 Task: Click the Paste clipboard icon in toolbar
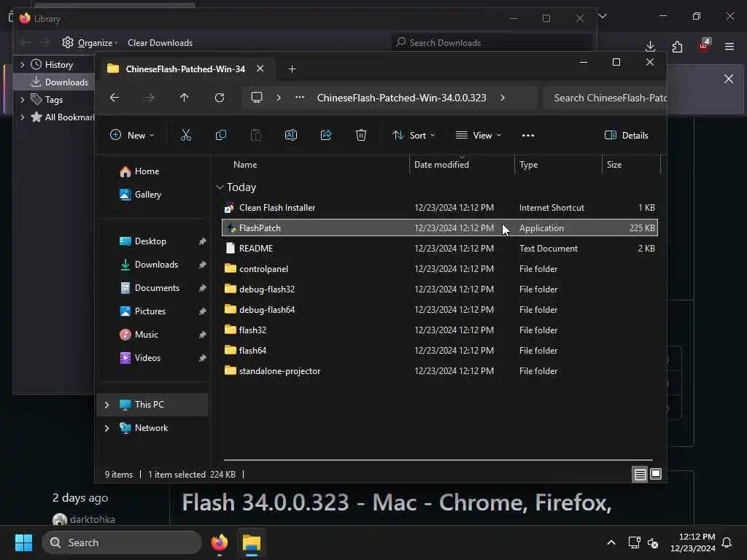tap(256, 135)
